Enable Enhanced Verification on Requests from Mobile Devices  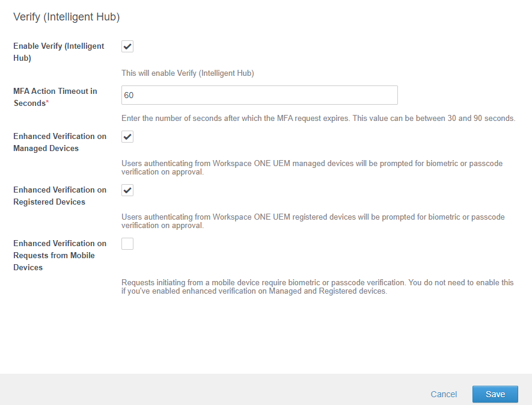click(127, 244)
